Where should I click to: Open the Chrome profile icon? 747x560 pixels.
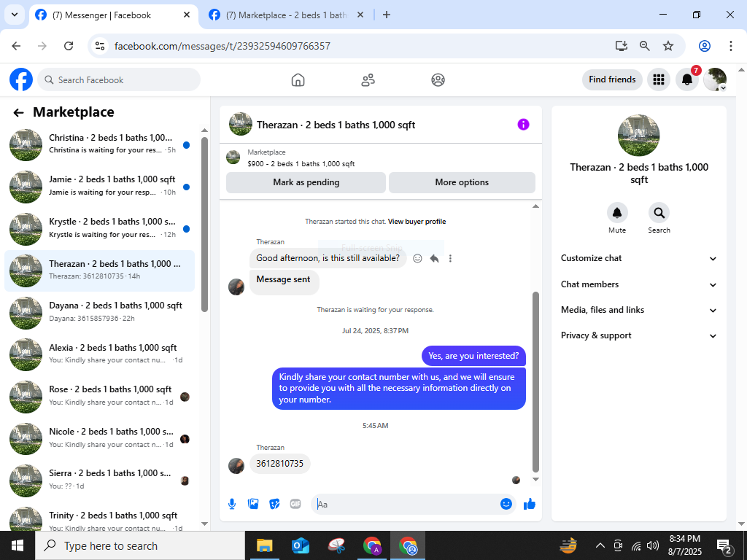click(x=704, y=46)
